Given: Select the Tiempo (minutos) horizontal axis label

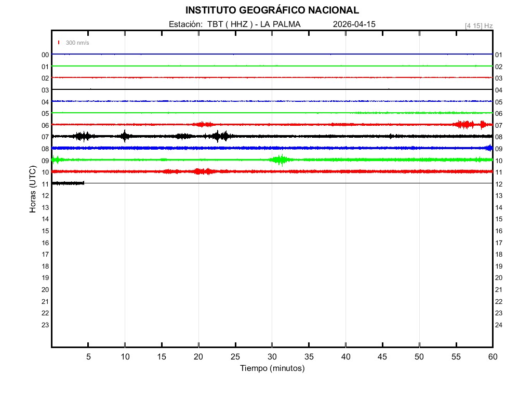Looking at the screenshot, I should [272, 368].
